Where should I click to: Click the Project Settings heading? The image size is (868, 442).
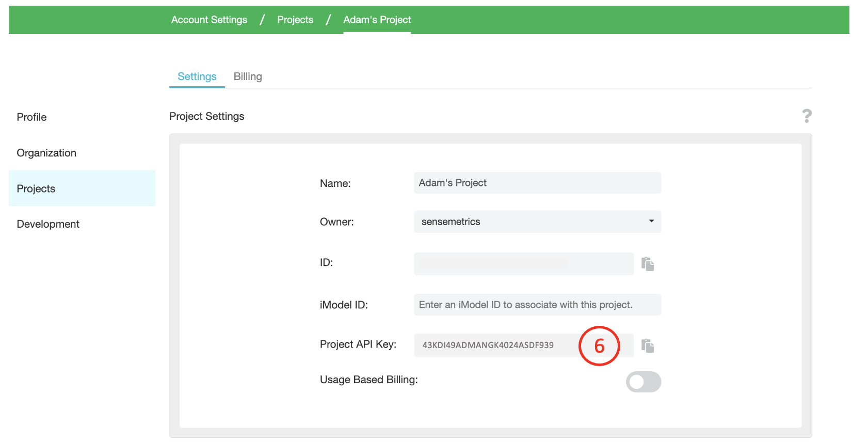tap(207, 116)
